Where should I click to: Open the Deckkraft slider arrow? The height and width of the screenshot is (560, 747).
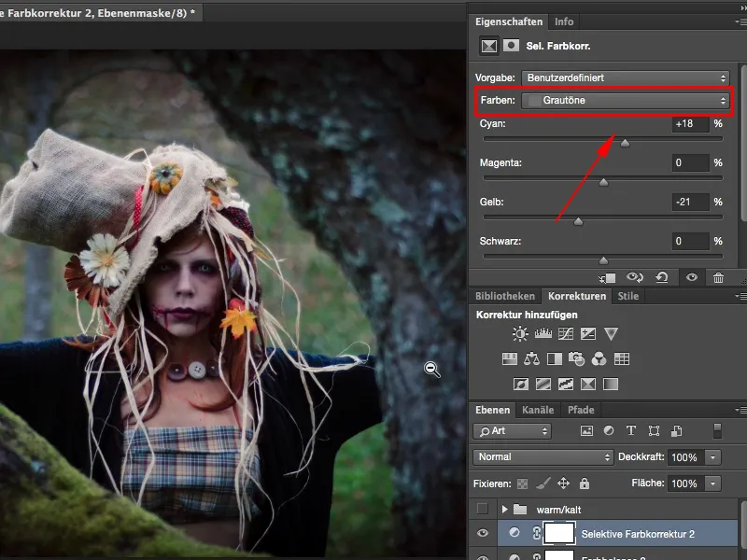tap(712, 457)
